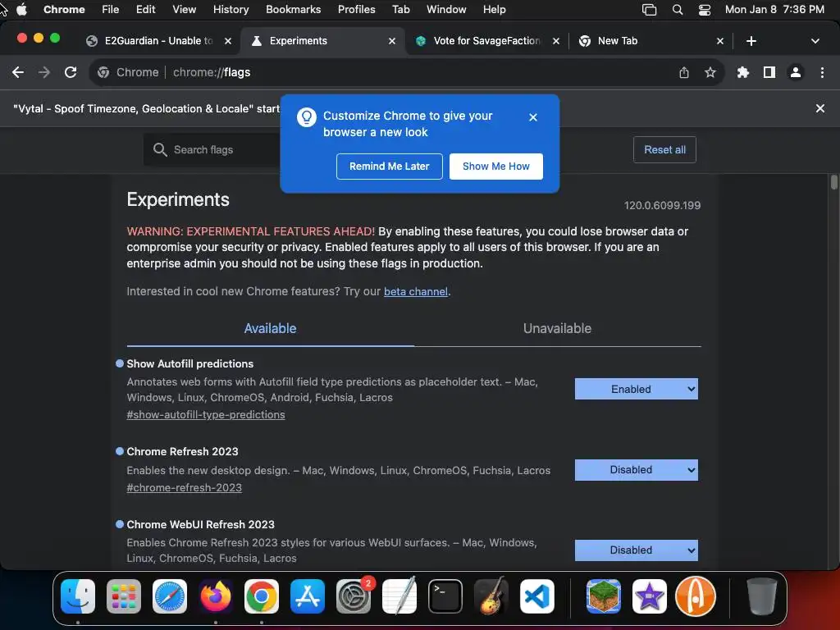Viewport: 840px width, 630px height.
Task: Select the Available flags tab
Action: [270, 328]
